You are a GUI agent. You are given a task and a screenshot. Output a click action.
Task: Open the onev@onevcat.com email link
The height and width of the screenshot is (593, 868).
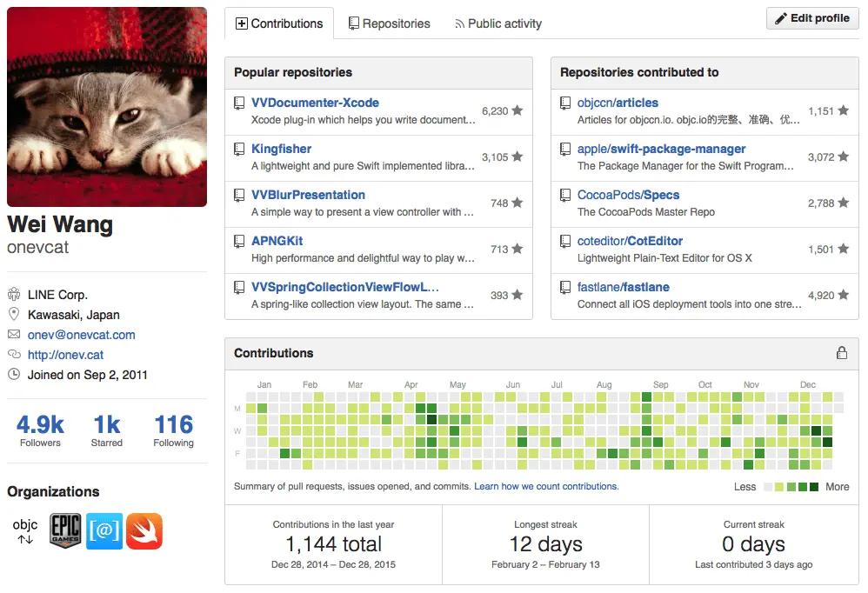[x=82, y=335]
